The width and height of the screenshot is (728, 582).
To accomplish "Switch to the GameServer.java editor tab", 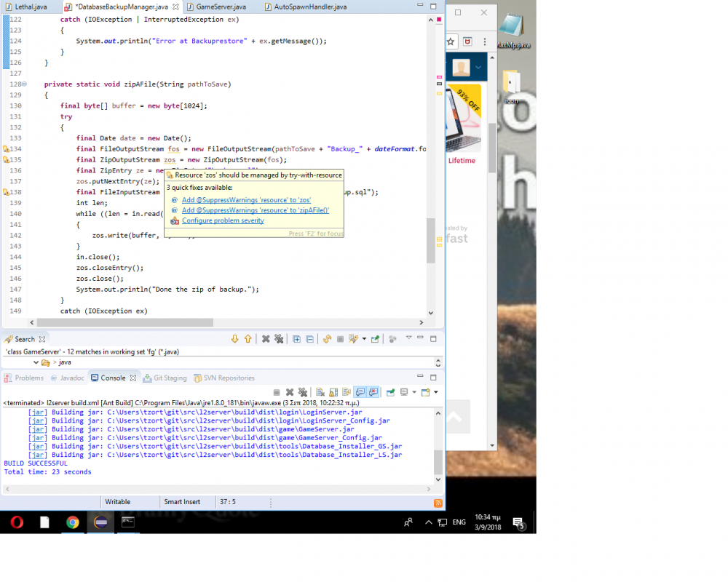I will tap(221, 7).
